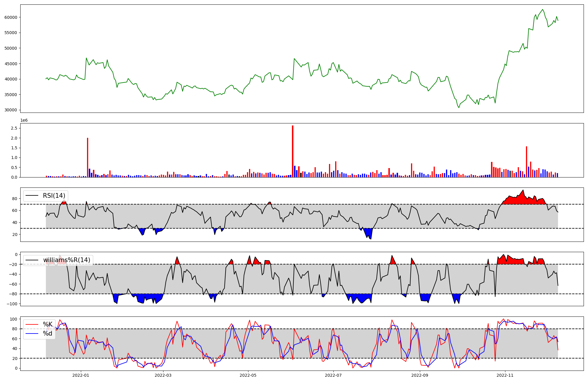Click the 2022-01 x-axis tick label
The height and width of the screenshot is (382, 588).
[81, 375]
